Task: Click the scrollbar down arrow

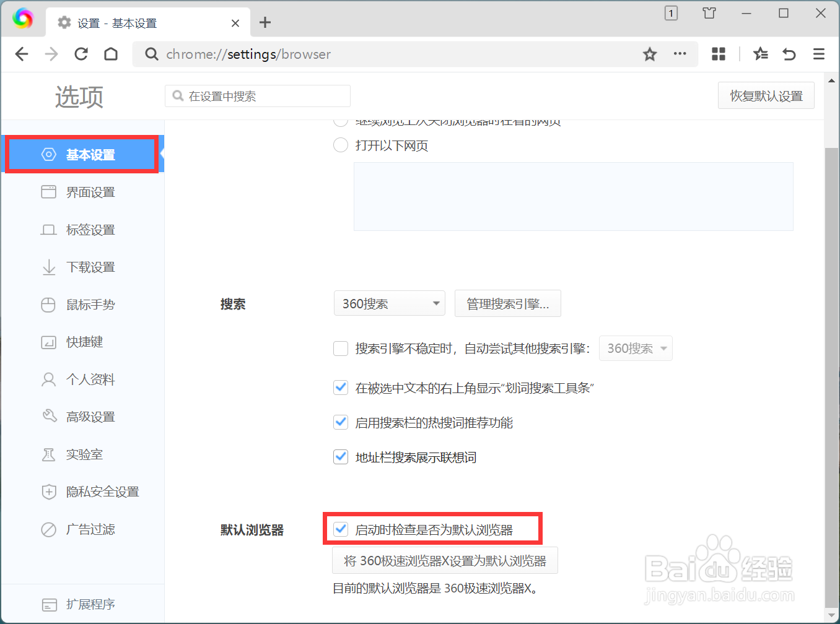Action: [x=831, y=615]
